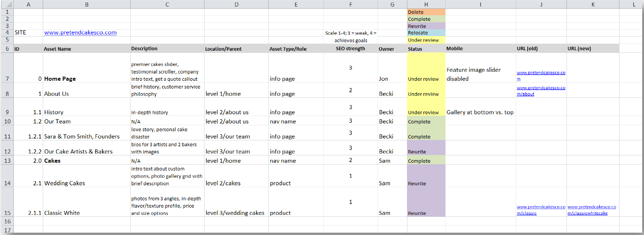The height and width of the screenshot is (235, 644).
Task: Select column D header
Action: [237, 4]
